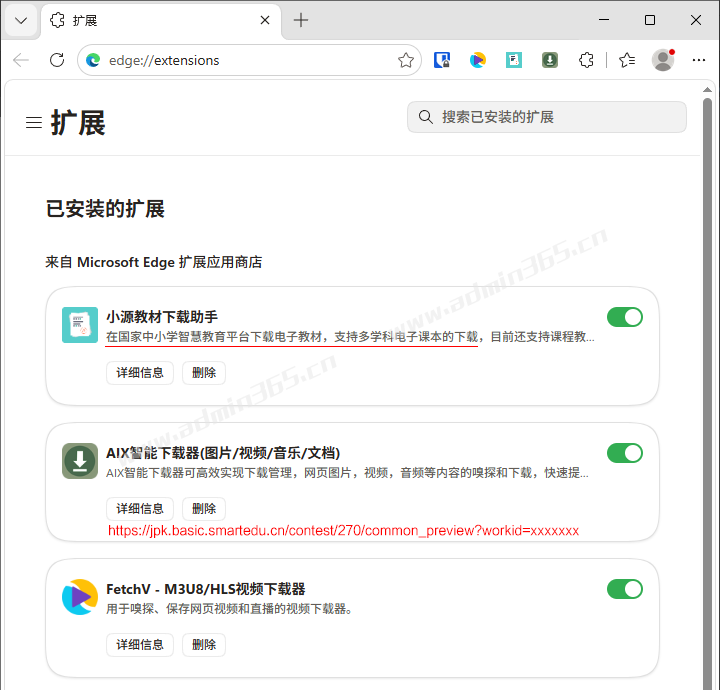The image size is (720, 690).
Task: Select the 扩展 tab title
Action: coord(84,21)
